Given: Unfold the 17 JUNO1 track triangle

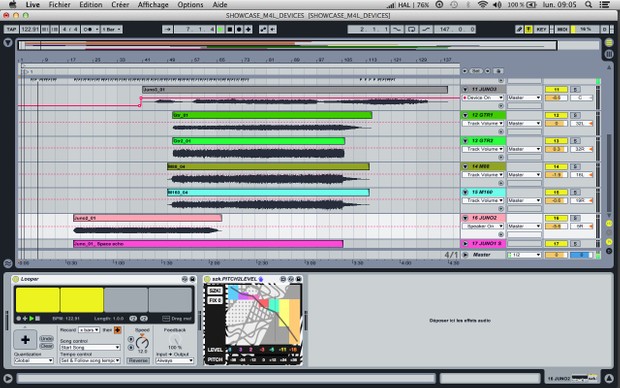Looking at the screenshot, I should (x=465, y=244).
